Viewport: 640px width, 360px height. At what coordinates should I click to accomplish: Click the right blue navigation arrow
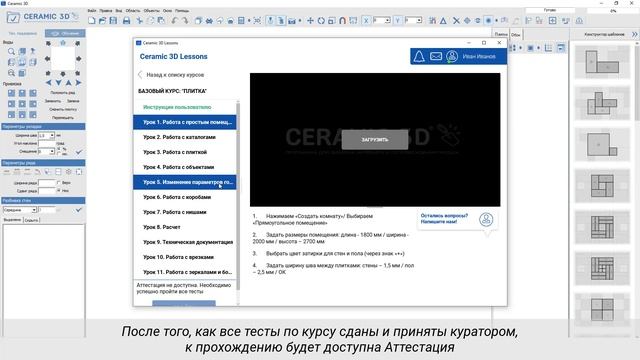pos(78,83)
